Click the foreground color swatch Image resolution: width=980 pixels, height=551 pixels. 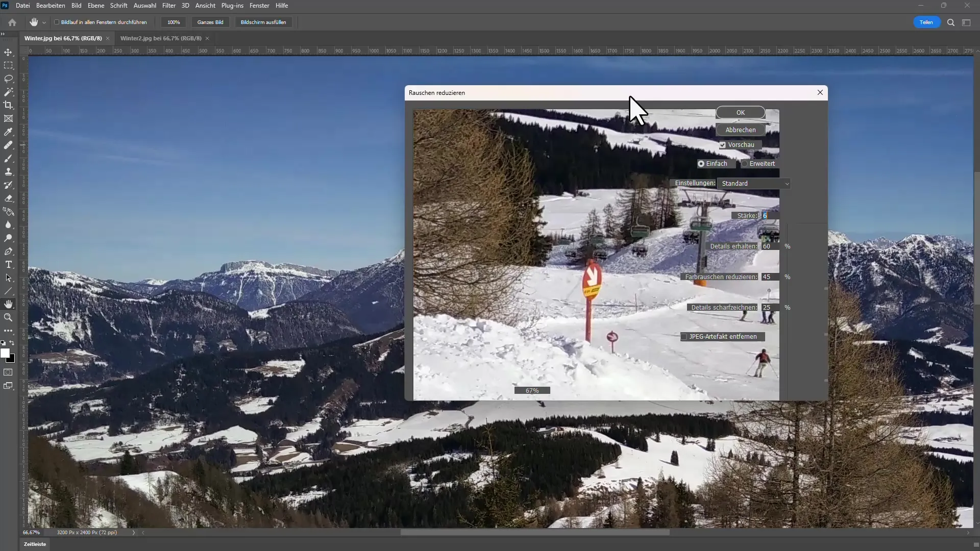5,353
